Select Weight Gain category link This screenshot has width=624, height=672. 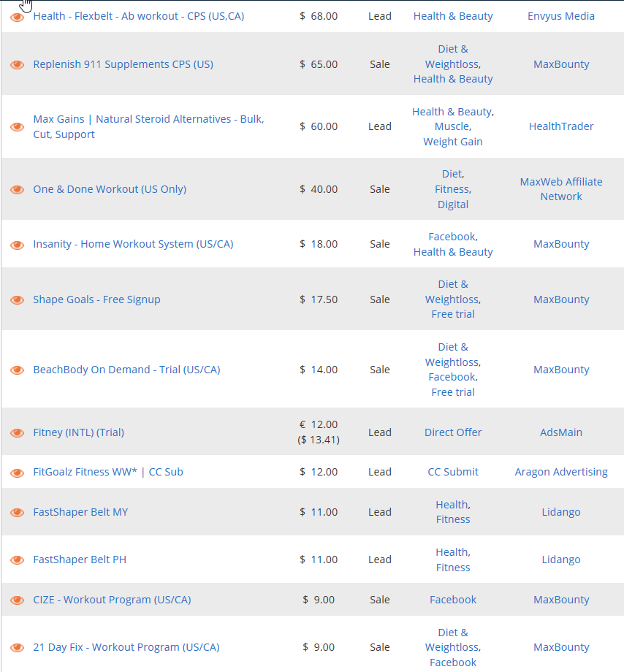pyautogui.click(x=453, y=142)
